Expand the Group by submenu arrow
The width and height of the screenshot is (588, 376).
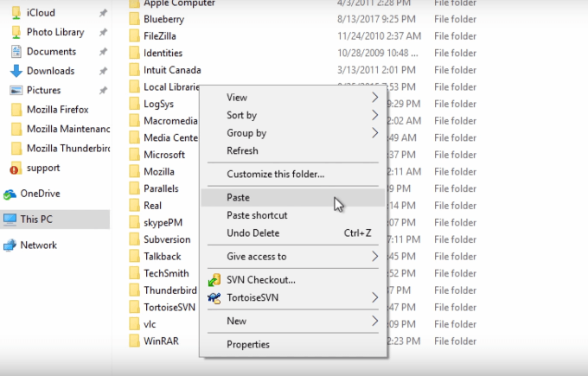[x=374, y=133]
